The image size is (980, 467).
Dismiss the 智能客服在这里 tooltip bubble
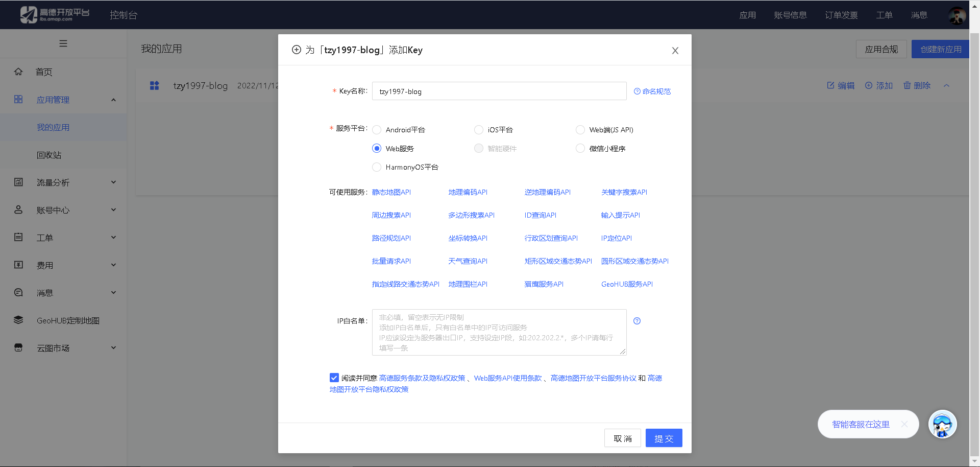pos(904,424)
